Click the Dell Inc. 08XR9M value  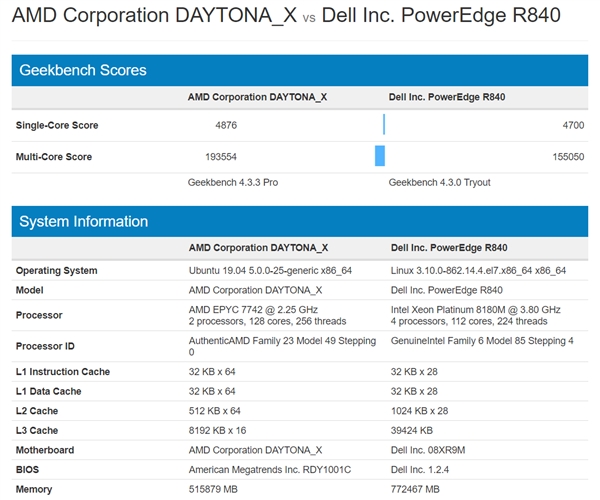tap(428, 450)
